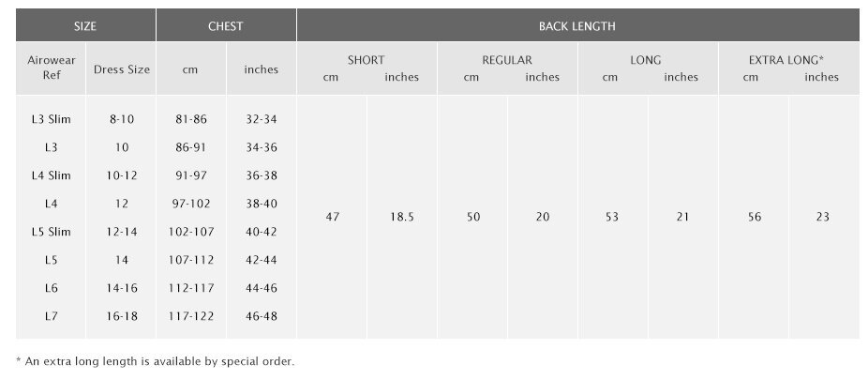Click the L6 size reference
The width and height of the screenshot is (868, 380).
pos(51,288)
